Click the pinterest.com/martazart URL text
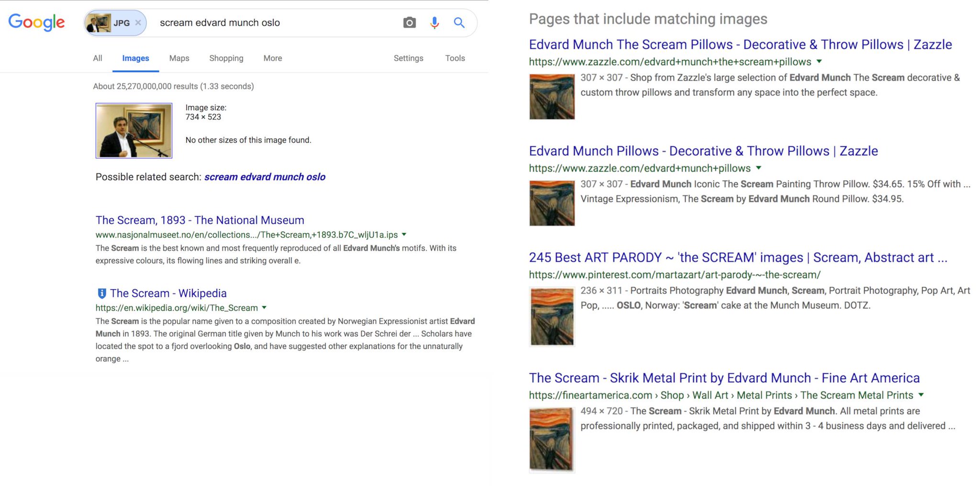The height and width of the screenshot is (486, 980). (675, 275)
